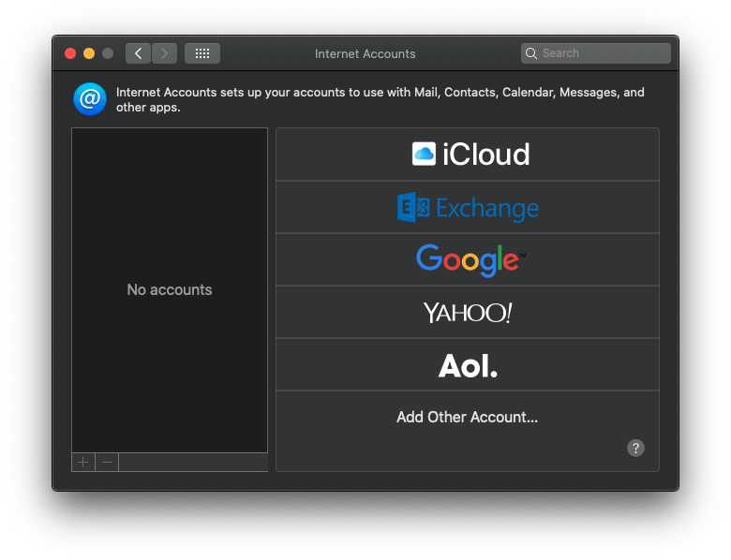Click the back navigation arrow

click(138, 53)
